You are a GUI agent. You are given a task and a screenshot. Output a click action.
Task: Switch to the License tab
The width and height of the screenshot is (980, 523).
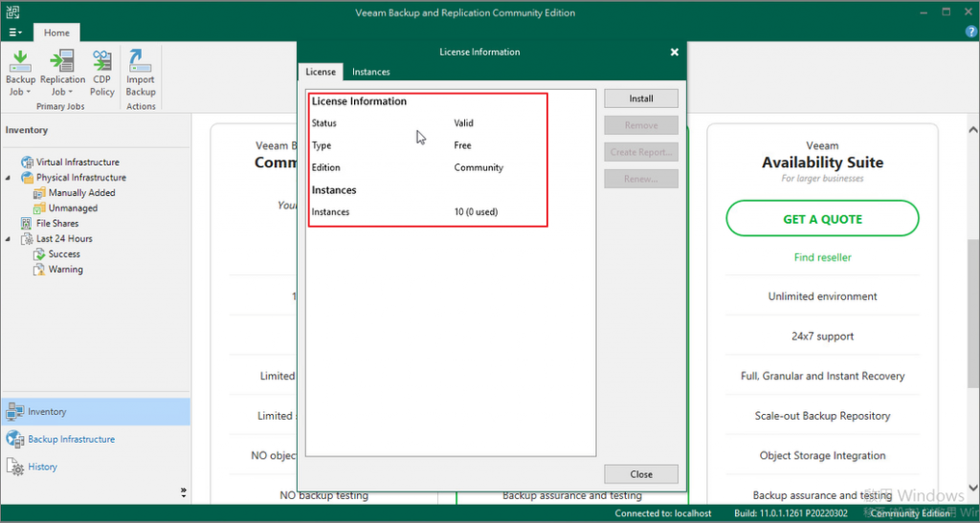pos(321,72)
